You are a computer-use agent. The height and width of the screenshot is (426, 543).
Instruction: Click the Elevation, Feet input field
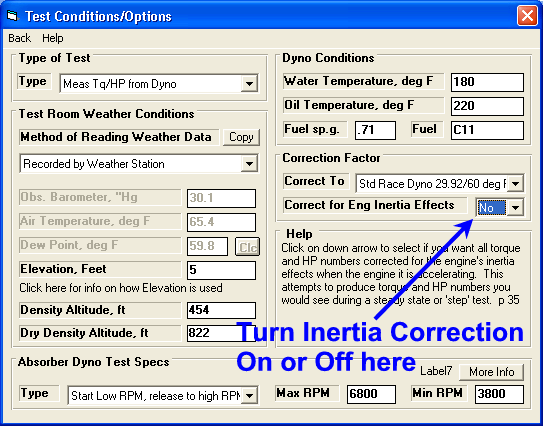tap(222, 270)
